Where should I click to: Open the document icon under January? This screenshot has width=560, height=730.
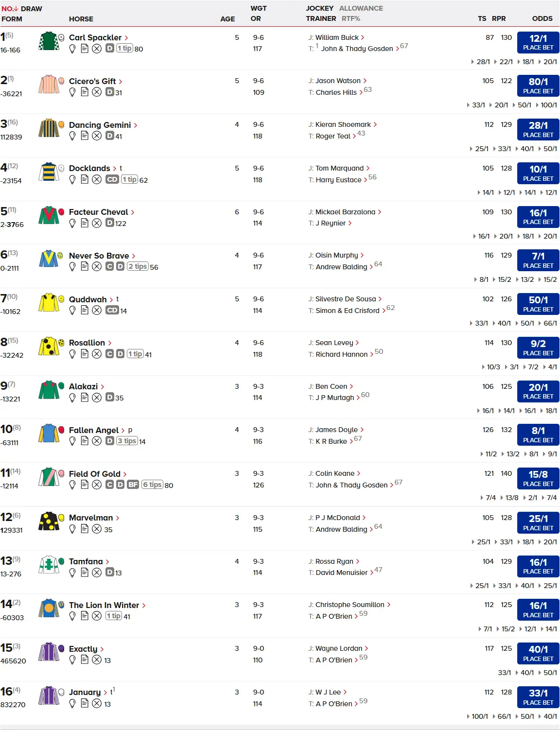click(x=85, y=703)
